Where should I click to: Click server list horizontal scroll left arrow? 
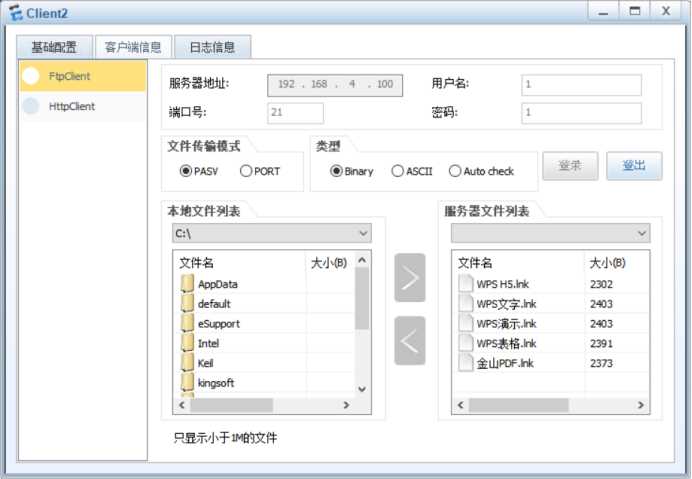460,405
